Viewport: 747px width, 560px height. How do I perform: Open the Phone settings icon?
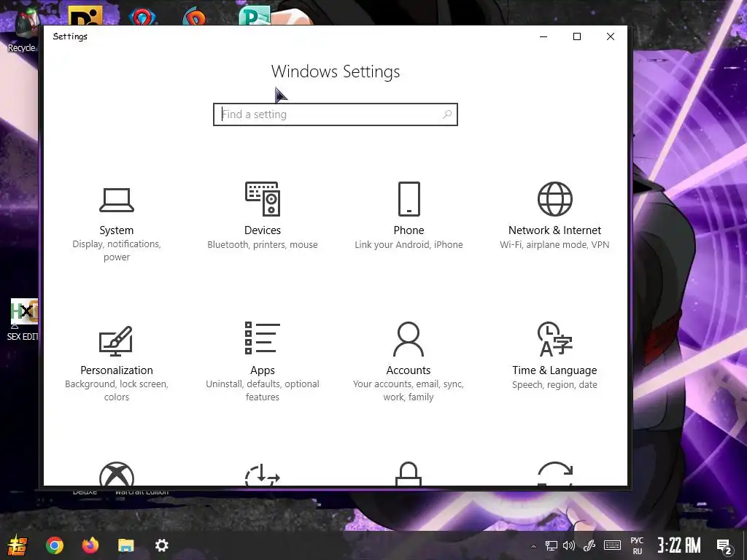pyautogui.click(x=409, y=198)
